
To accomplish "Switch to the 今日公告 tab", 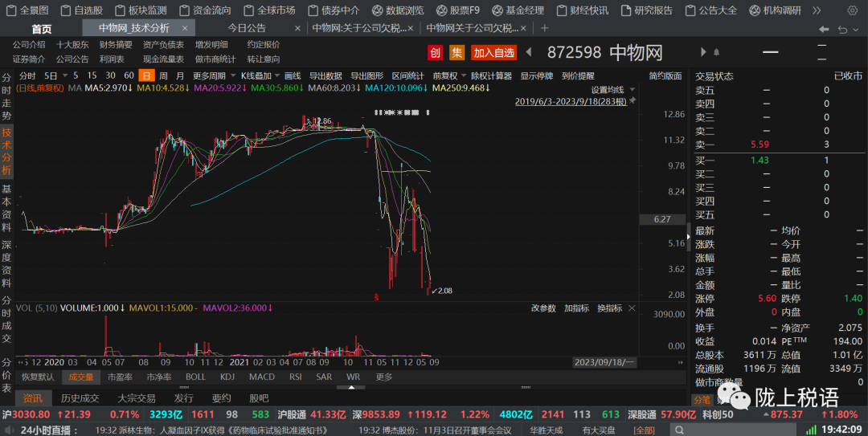I will (247, 27).
